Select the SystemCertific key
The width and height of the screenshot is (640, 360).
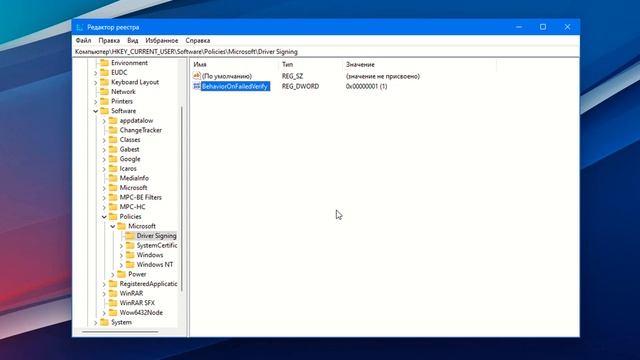click(x=157, y=245)
